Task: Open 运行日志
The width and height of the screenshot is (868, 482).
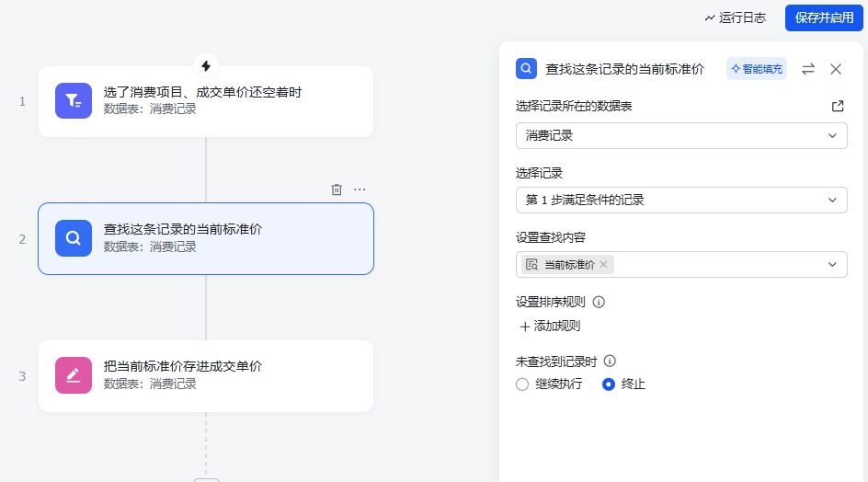Action: [736, 17]
